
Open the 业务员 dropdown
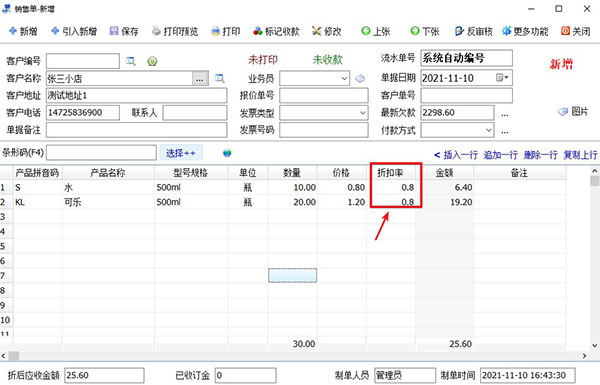click(x=344, y=78)
